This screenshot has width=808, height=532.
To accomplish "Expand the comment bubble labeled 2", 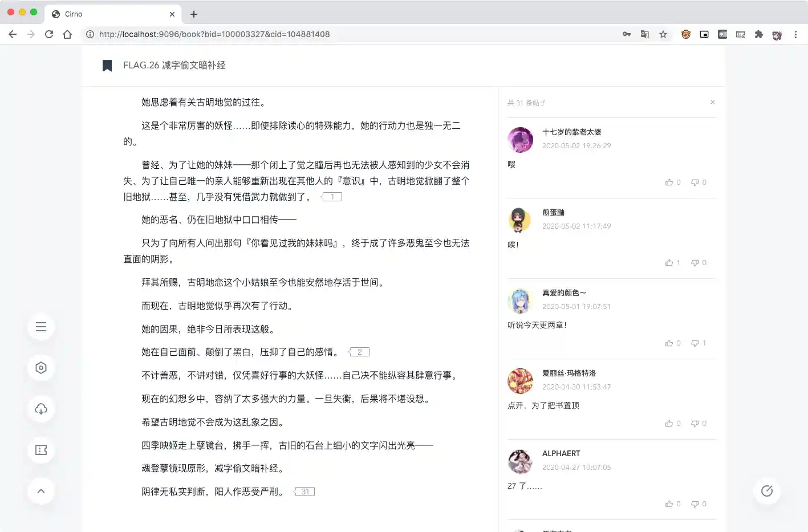I will 359,352.
